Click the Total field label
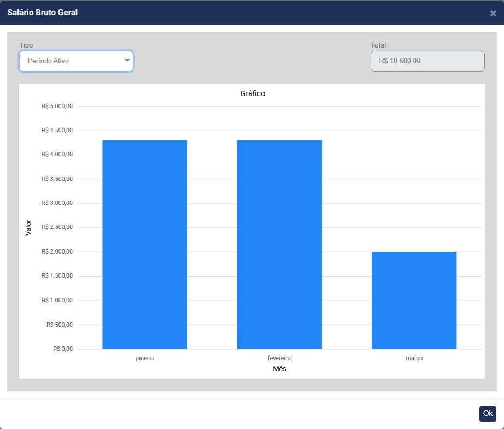The image size is (504, 429). (378, 45)
